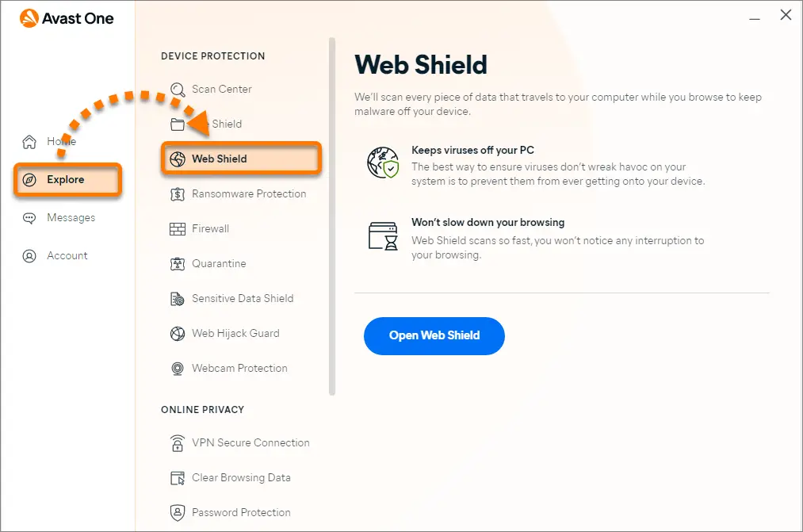Click the Clear Browsing Data icon
The image size is (803, 532).
coord(178,478)
